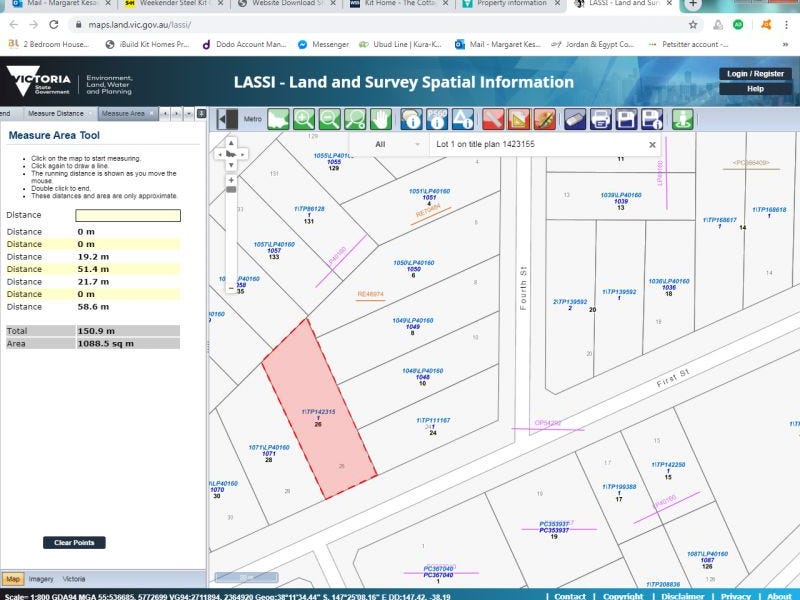800x600 pixels.
Task: Activate the pan hand tool
Action: click(381, 119)
